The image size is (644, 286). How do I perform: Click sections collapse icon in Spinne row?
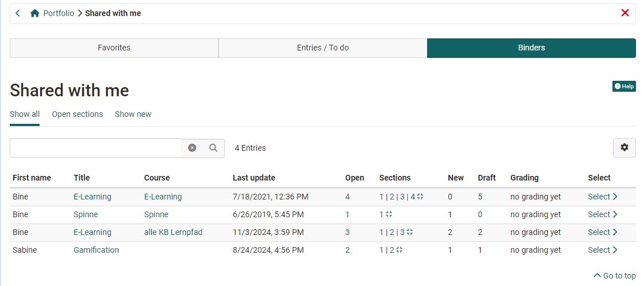click(x=389, y=214)
